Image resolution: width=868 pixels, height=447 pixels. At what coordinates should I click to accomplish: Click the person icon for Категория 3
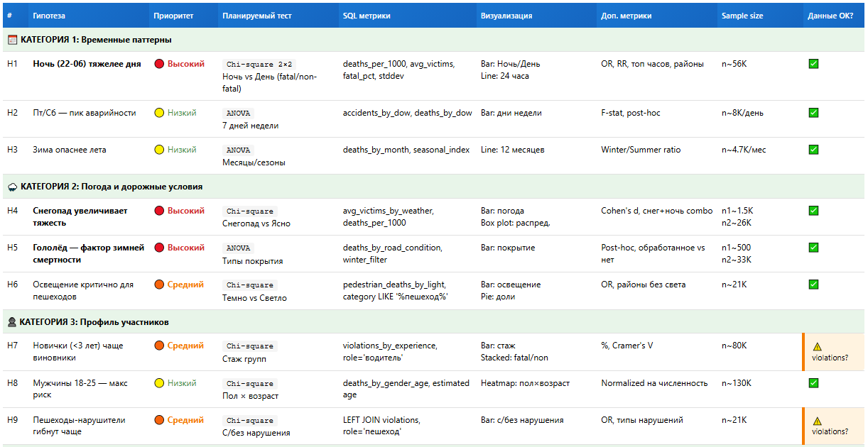click(x=12, y=322)
